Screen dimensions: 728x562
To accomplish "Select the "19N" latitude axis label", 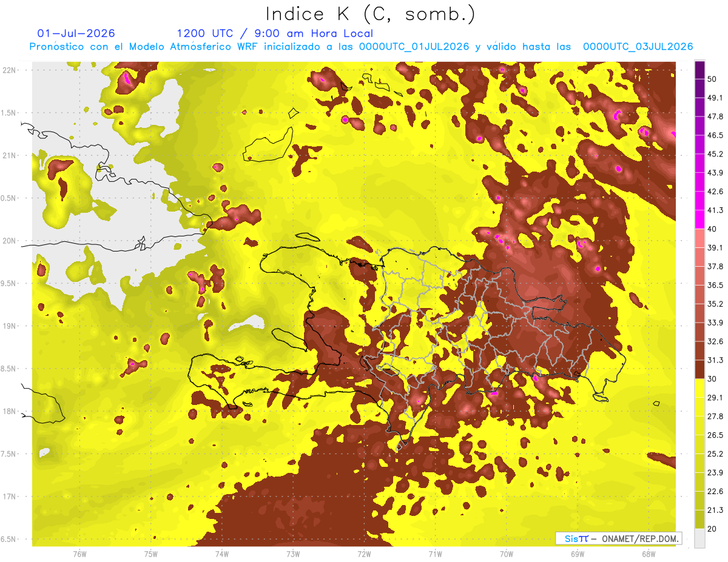I will pos(9,326).
